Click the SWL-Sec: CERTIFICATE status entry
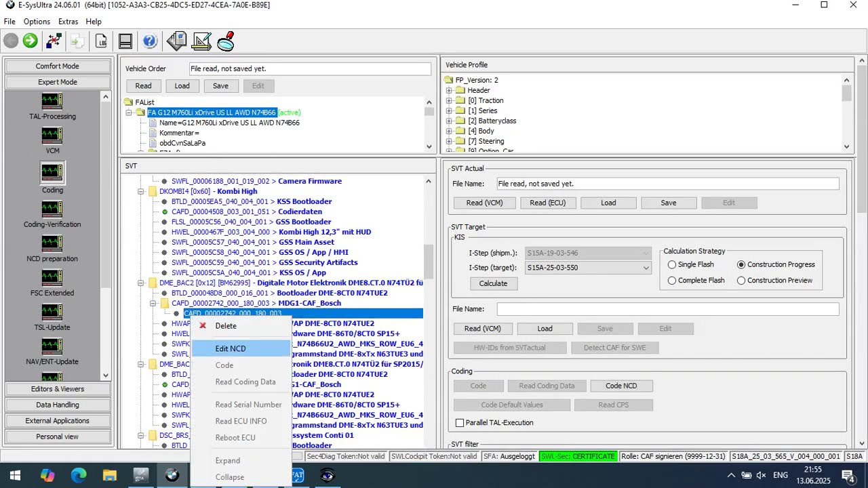Screen dimensions: 868x488 point(578,457)
